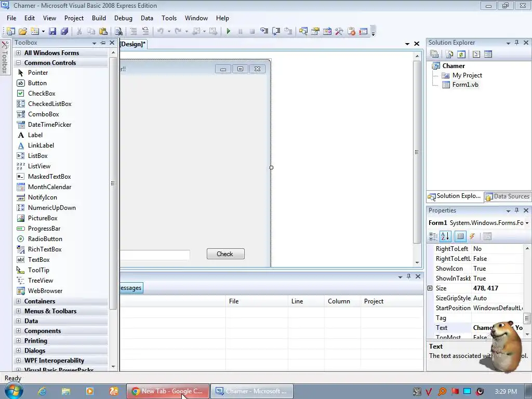Click Refresh icon in Solution Explorer
532x399 pixels.
coord(461,54)
